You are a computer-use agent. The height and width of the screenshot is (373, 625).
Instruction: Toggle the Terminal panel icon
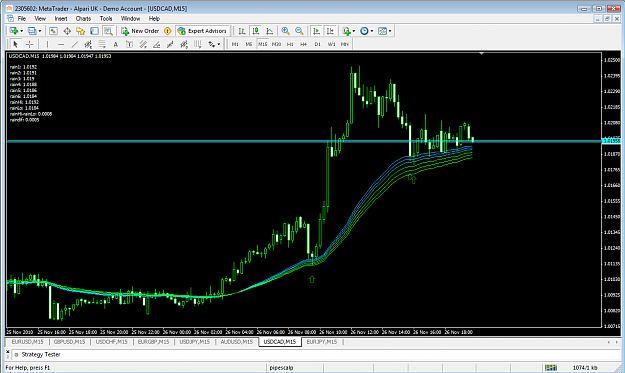94,31
